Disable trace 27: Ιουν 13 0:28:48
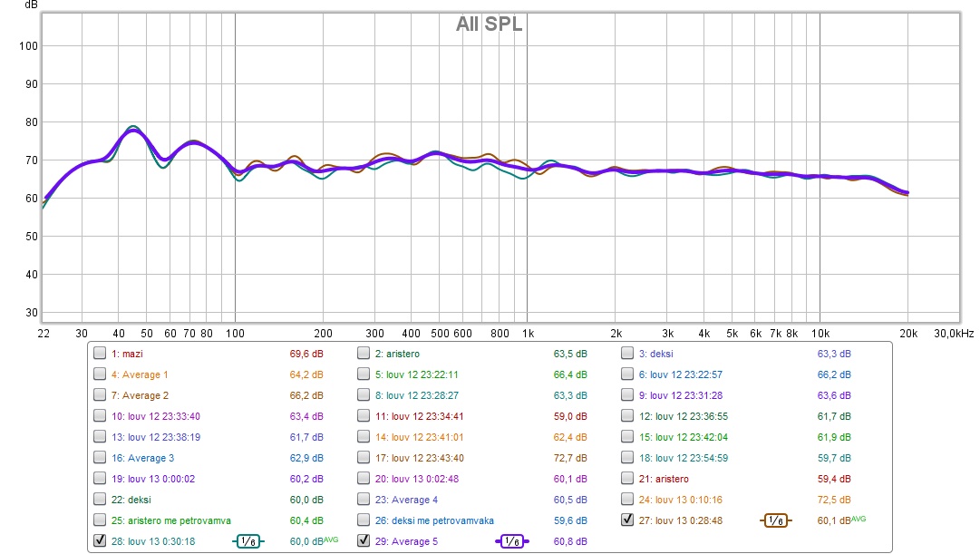 point(627,520)
